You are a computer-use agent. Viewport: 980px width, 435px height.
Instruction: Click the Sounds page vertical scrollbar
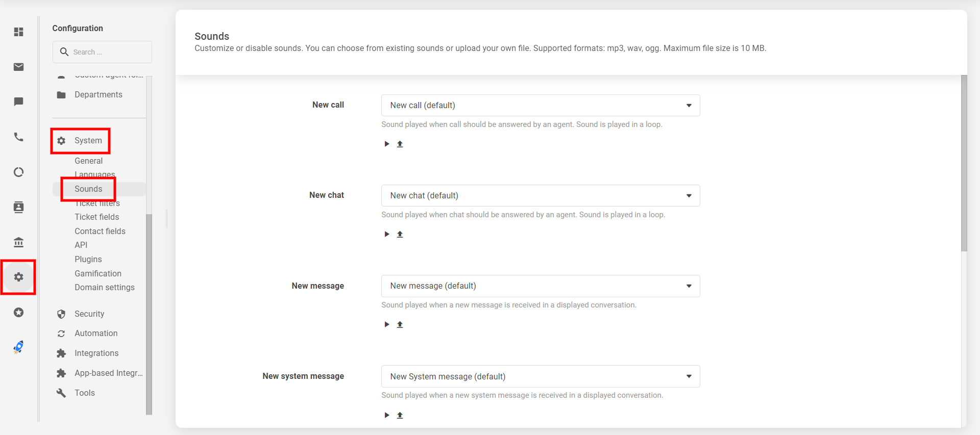964,163
